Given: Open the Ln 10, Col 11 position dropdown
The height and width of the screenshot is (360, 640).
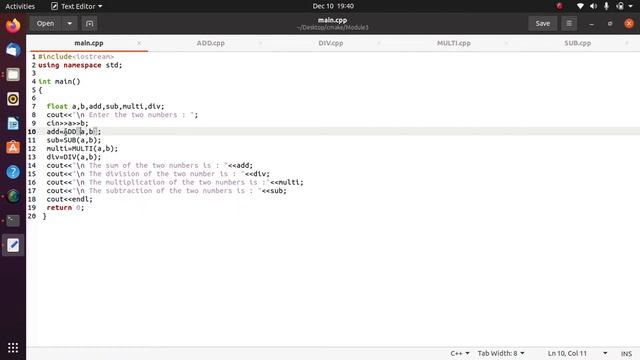Looking at the screenshot, I should point(577,353).
